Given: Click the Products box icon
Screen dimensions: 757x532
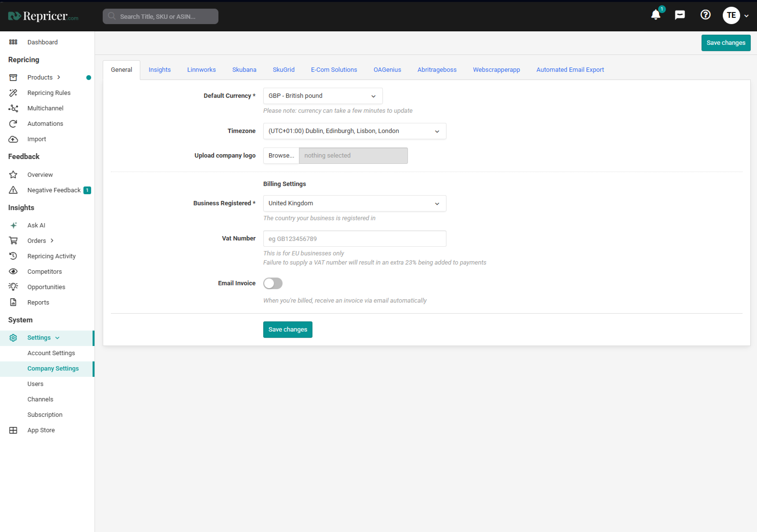Looking at the screenshot, I should coord(13,77).
